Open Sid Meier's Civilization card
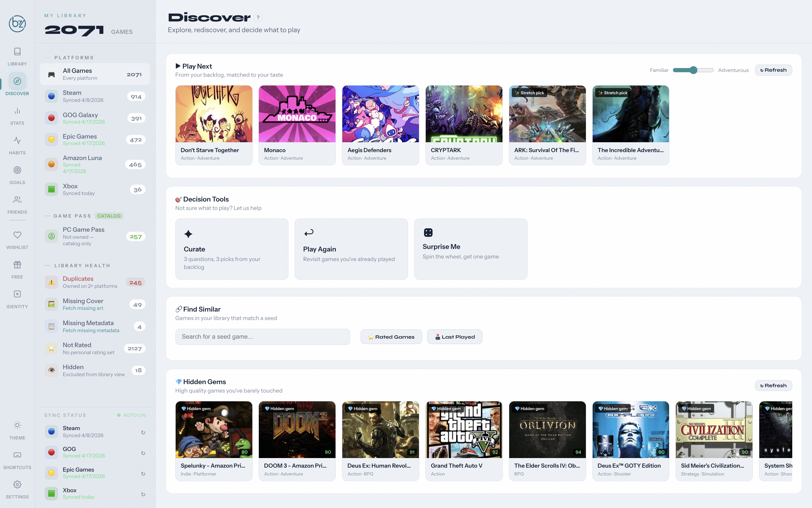812x508 pixels. 714,441
